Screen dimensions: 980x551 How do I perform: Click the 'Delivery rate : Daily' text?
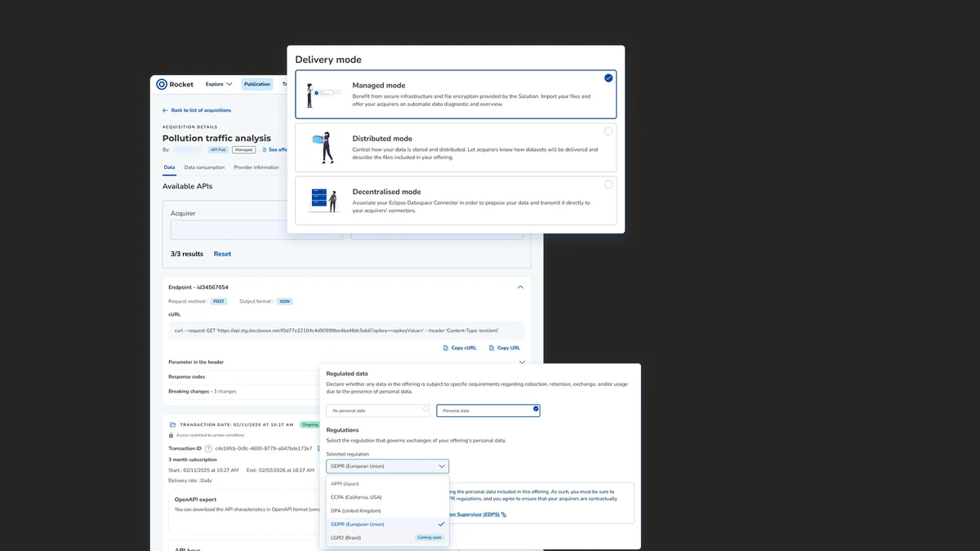[189, 480]
